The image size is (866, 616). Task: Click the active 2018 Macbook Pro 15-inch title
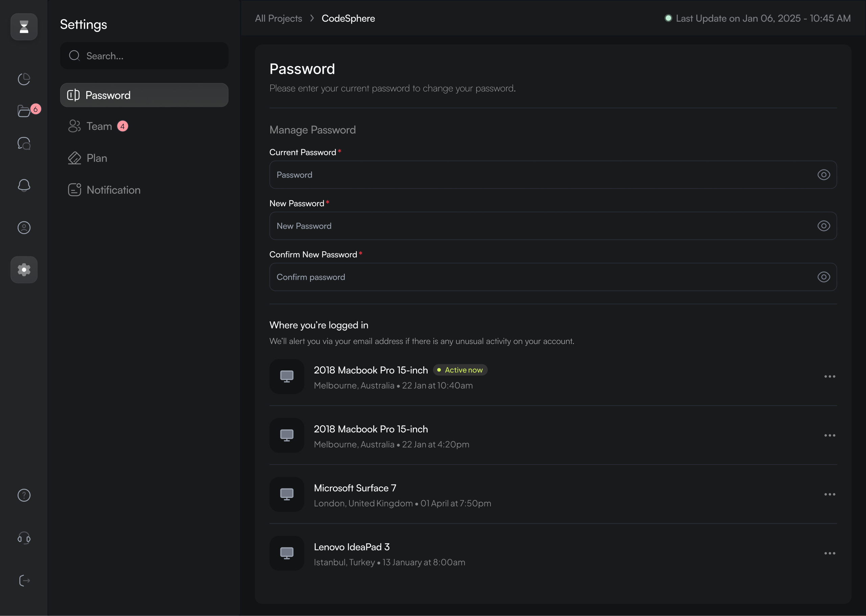click(371, 370)
